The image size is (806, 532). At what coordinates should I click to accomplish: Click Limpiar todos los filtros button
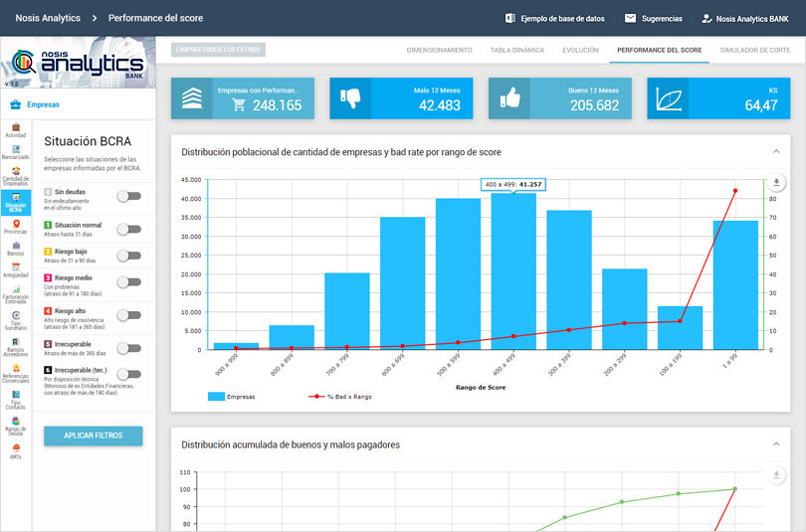pyautogui.click(x=218, y=50)
